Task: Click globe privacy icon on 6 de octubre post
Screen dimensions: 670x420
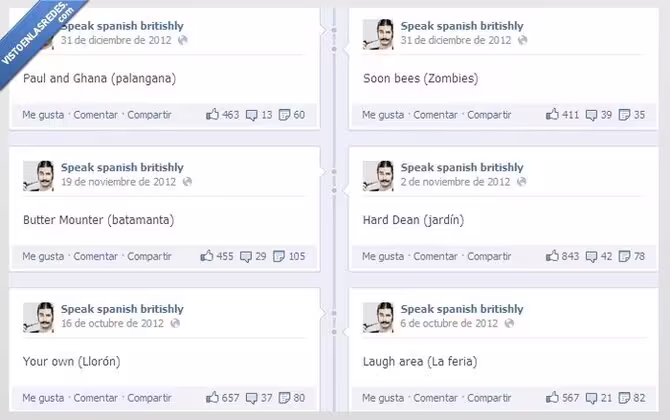Action: click(x=509, y=323)
